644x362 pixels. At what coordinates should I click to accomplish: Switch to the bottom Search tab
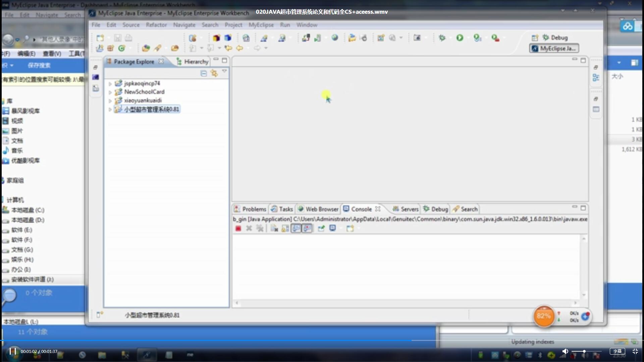[x=465, y=209]
